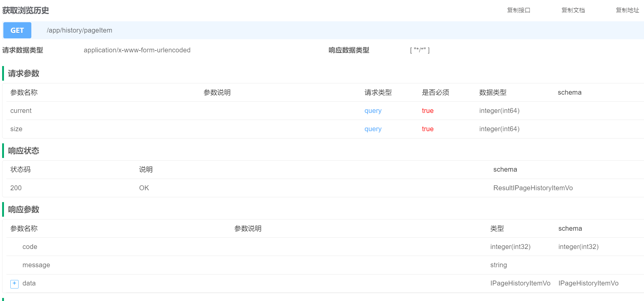Select the 200 OK status row
Screen dimensions: 644x301
16,188
